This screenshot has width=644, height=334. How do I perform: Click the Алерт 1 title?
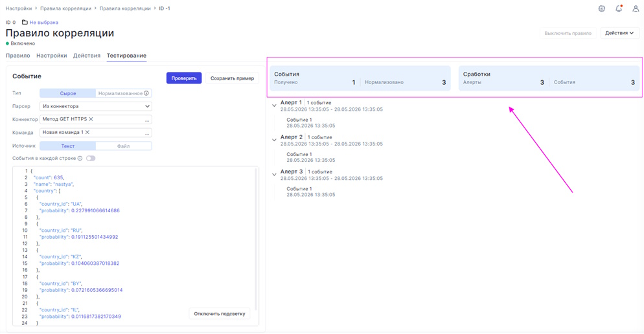pos(291,102)
